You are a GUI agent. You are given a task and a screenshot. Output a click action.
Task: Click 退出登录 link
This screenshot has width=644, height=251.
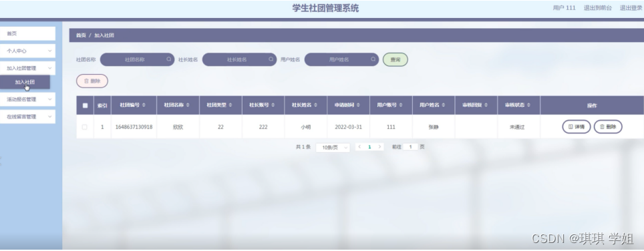pyautogui.click(x=631, y=8)
